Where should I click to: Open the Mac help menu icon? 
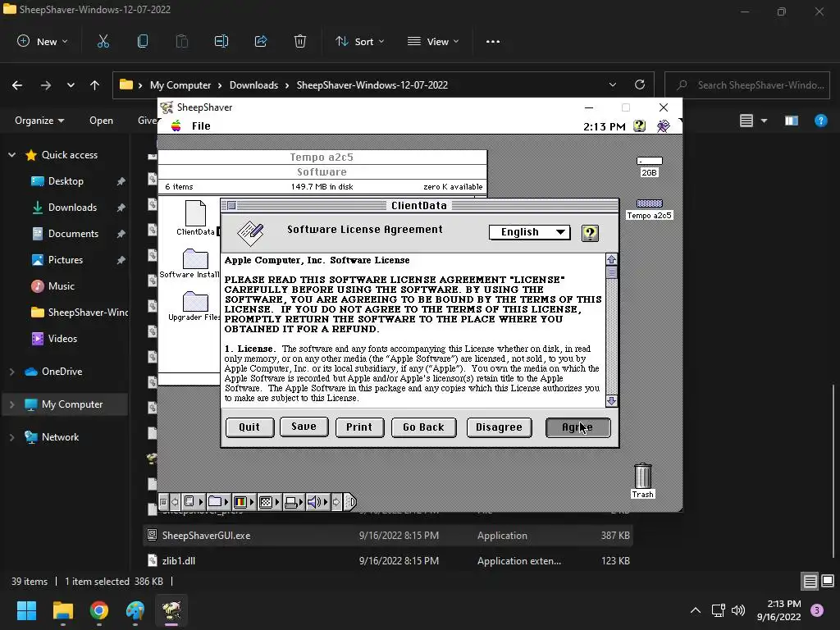coord(639,126)
